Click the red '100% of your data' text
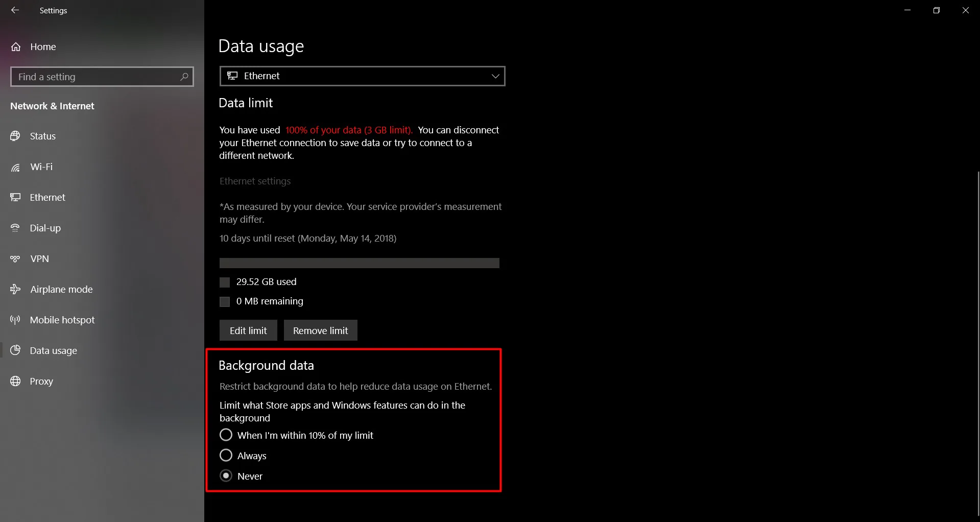 (x=349, y=130)
